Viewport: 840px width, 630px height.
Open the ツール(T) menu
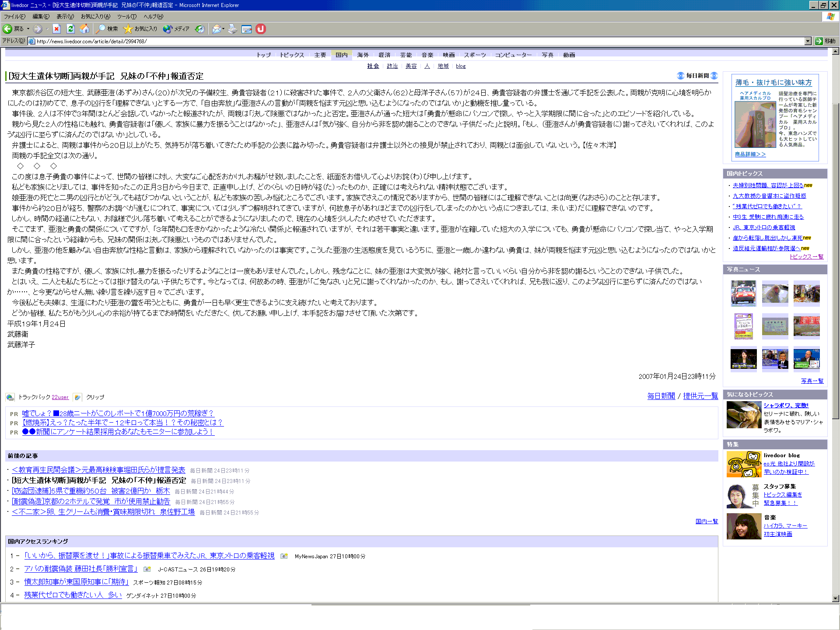126,17
